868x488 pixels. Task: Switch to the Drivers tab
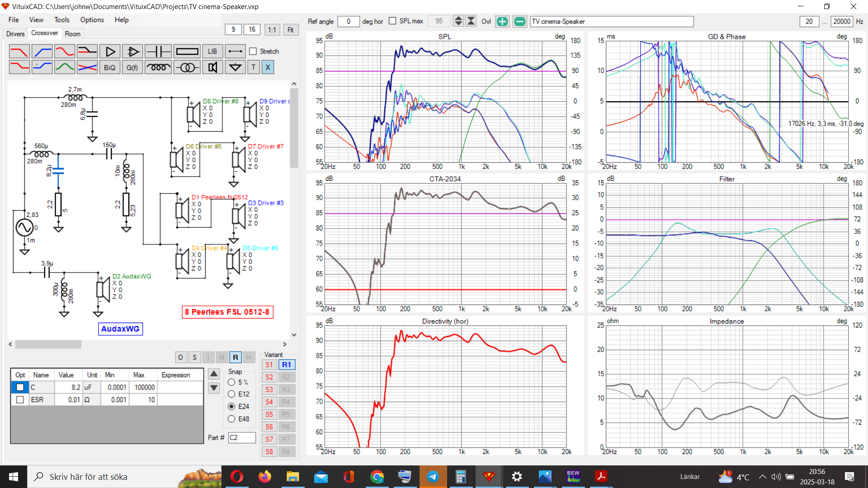tap(15, 34)
